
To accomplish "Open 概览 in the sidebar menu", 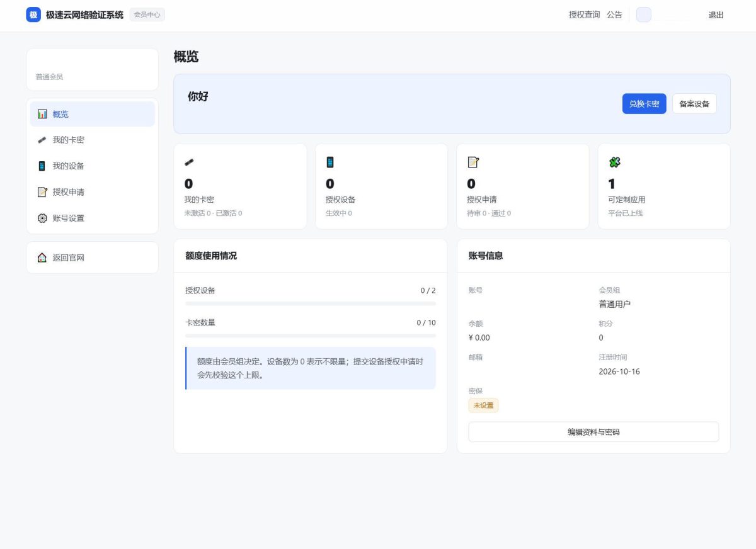I will point(93,114).
